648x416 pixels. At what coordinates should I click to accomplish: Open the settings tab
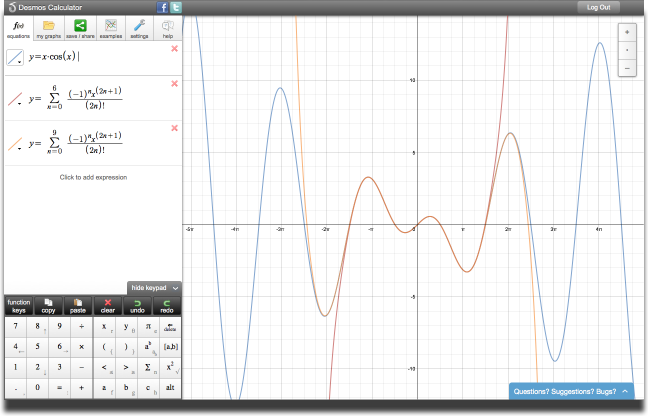140,29
